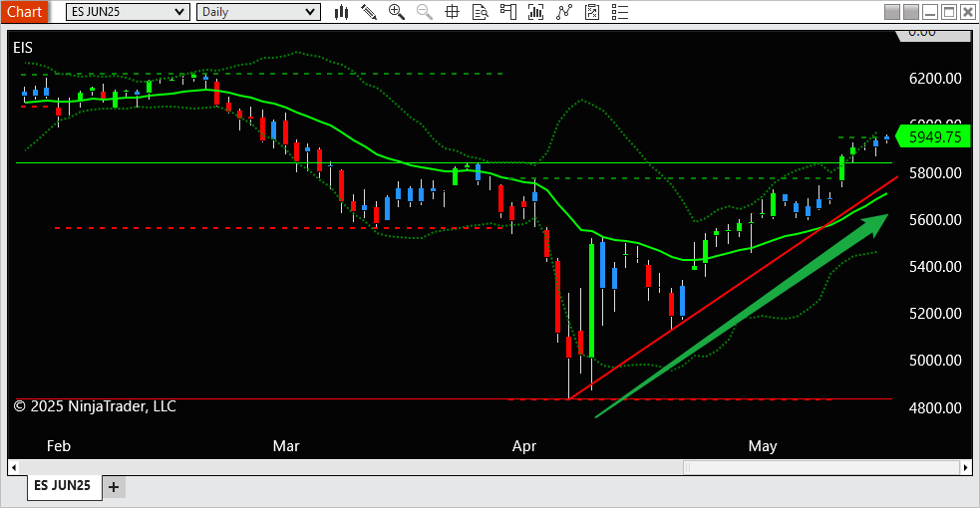
Task: Expand the ES JUN25 instrument dropdown
Action: click(128, 12)
